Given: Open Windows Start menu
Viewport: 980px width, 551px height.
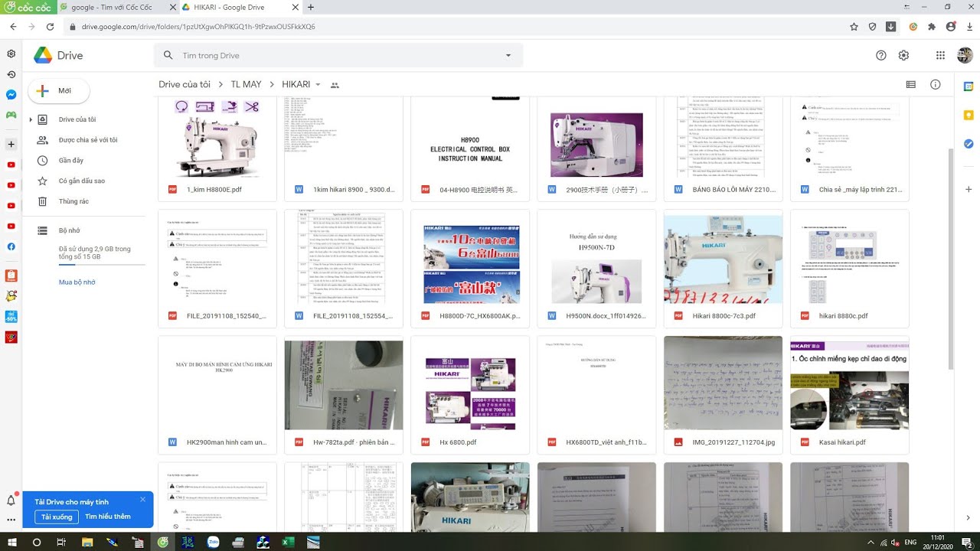Looking at the screenshot, I should point(13,542).
